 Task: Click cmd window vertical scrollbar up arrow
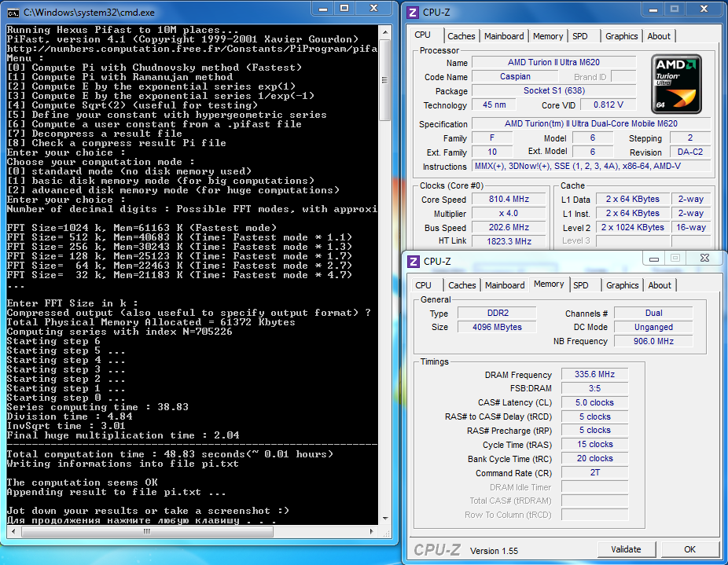click(385, 32)
